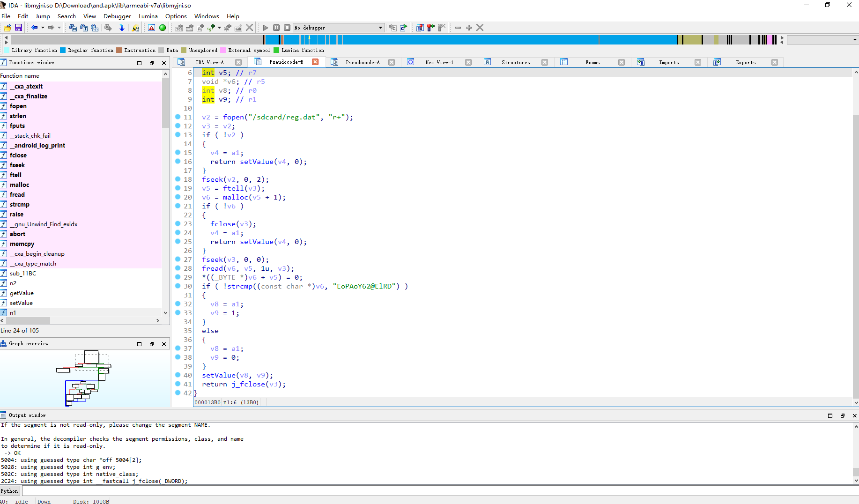This screenshot has width=859, height=504.
Task: Open the forward-arrow history dropdown
Action: click(59, 28)
